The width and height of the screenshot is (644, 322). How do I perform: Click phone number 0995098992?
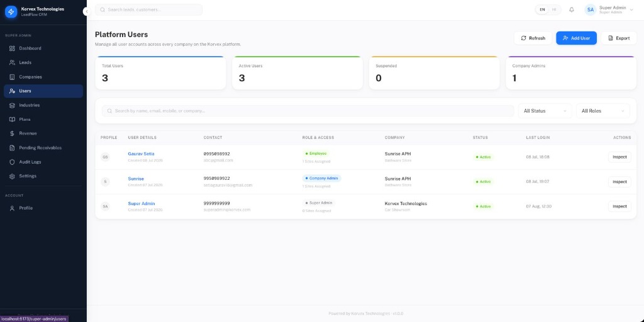216,153
